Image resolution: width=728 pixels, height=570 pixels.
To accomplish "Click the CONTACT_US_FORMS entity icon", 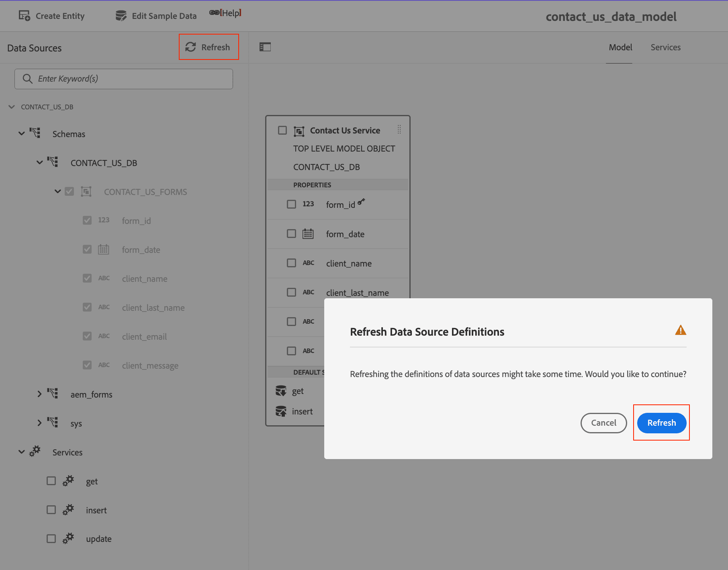I will [86, 191].
